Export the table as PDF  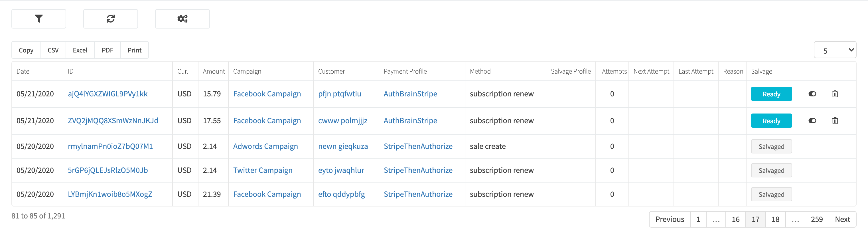pos(108,50)
